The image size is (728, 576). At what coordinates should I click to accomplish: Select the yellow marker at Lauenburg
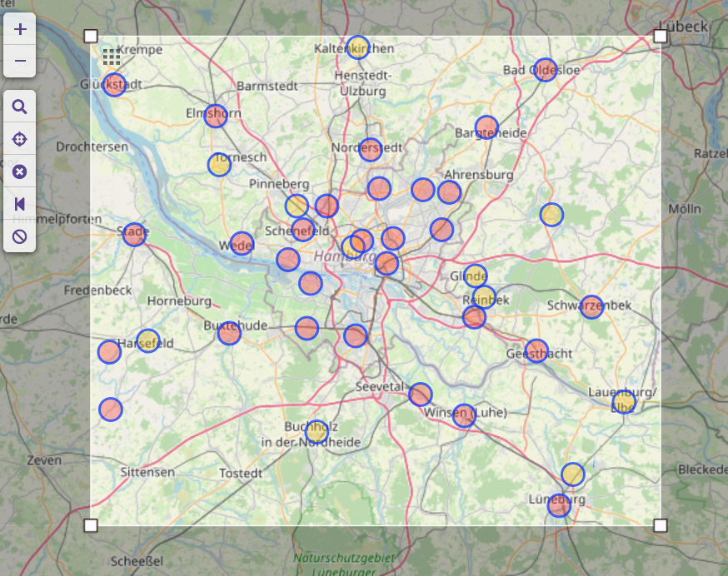624,402
